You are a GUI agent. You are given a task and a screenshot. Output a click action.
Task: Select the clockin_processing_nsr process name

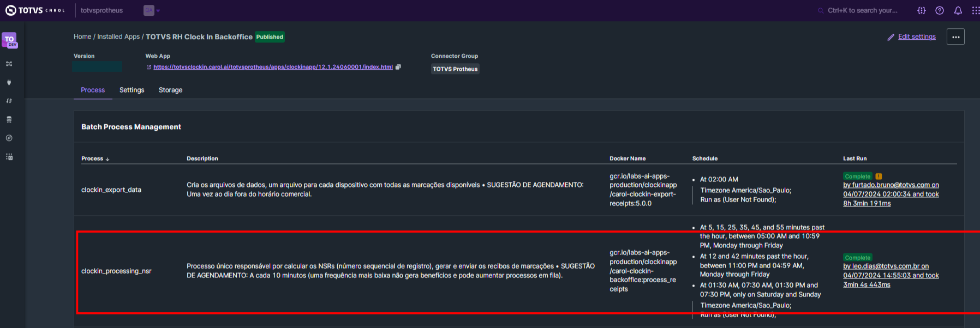coord(116,271)
